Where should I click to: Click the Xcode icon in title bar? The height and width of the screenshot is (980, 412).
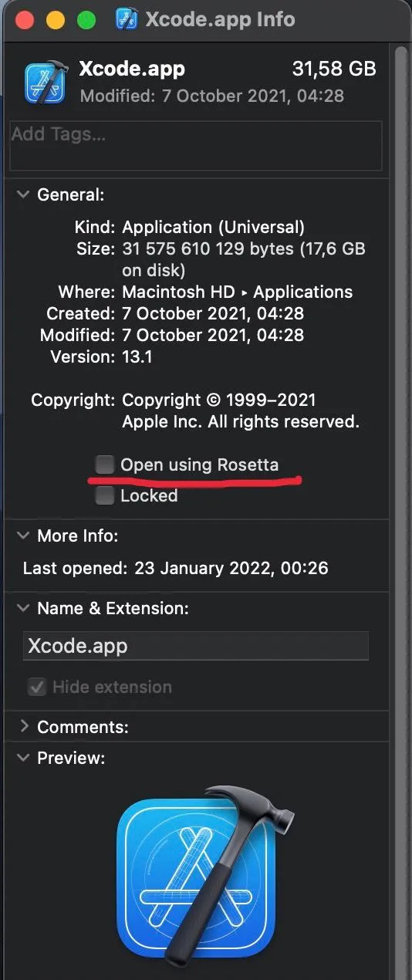coord(126,19)
